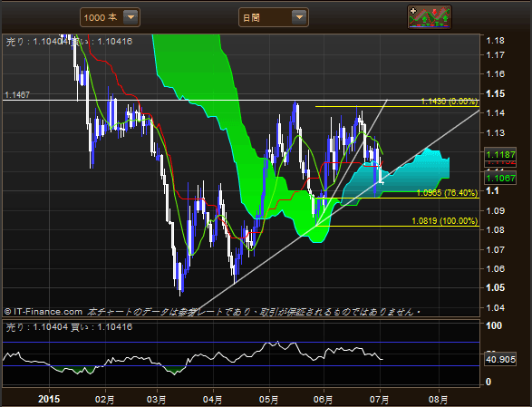Click the oscillator lower blue threshold line
The width and height of the screenshot is (532, 407).
(241, 365)
